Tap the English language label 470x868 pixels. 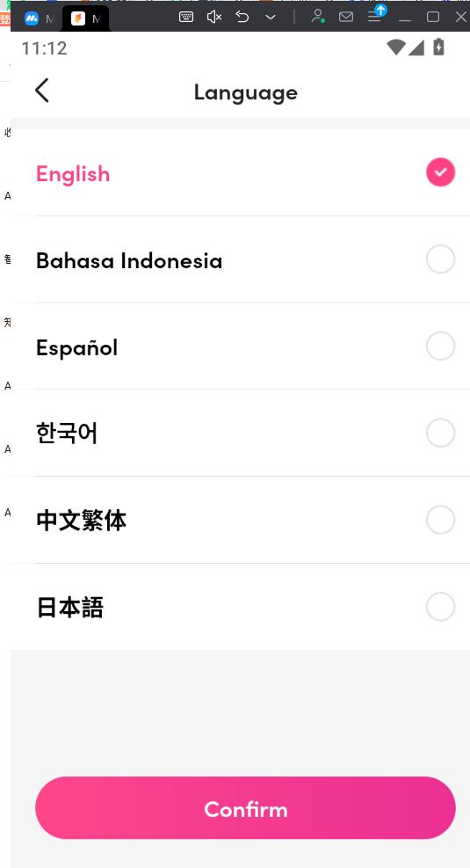[x=73, y=175]
